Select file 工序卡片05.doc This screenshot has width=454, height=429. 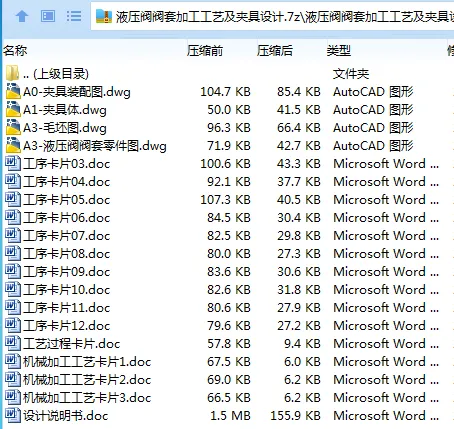coord(66,200)
